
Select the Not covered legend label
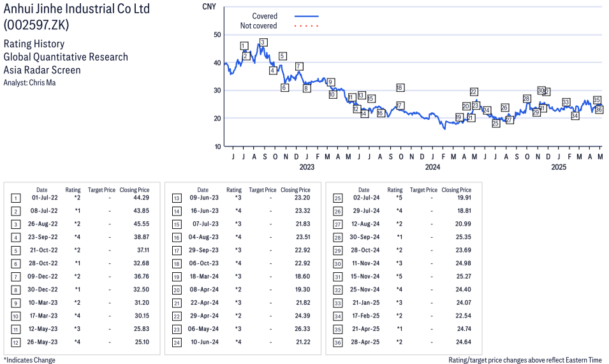click(x=259, y=25)
